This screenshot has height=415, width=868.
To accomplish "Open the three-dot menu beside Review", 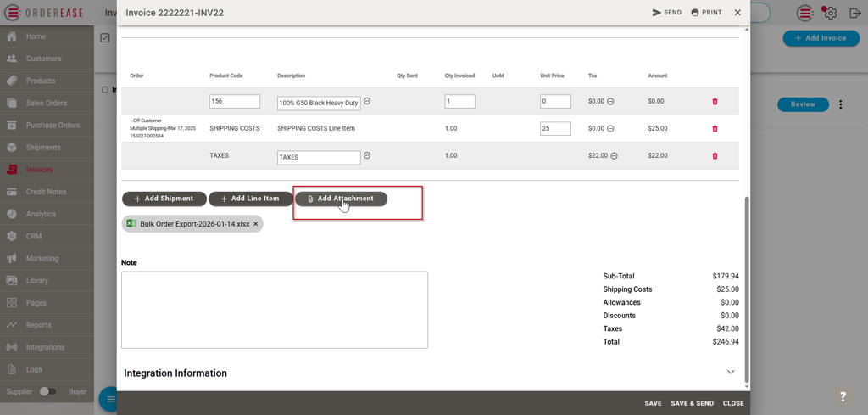I will click(841, 104).
